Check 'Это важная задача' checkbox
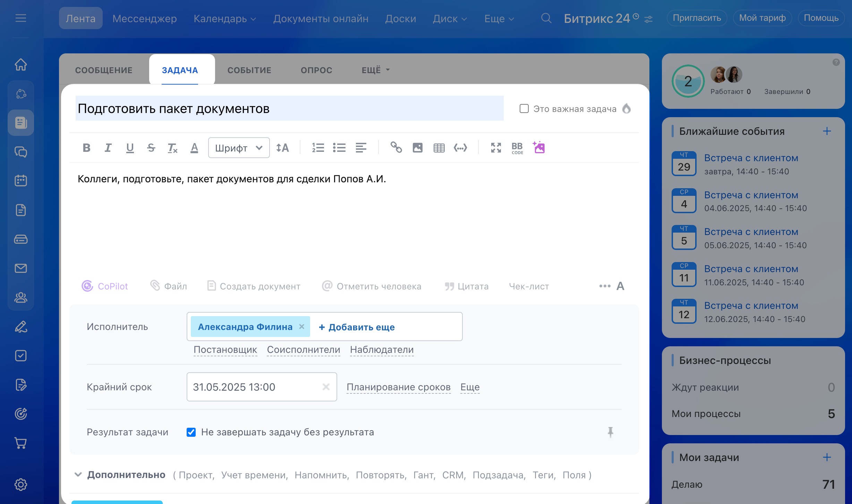This screenshot has height=504, width=852. tap(524, 108)
